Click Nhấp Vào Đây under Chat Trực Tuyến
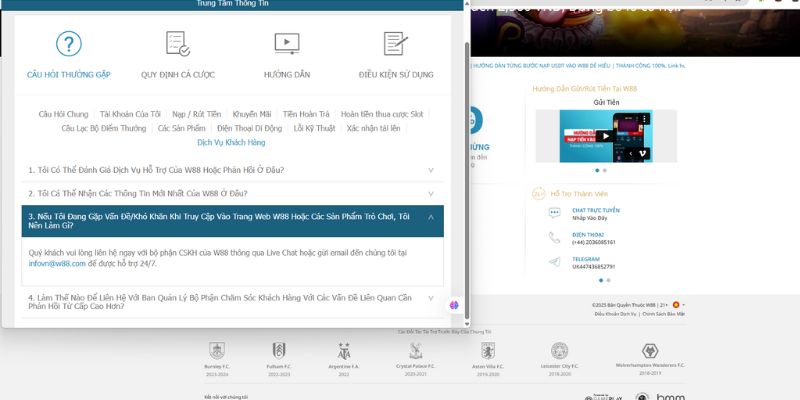This screenshot has width=800, height=400. pyautogui.click(x=589, y=218)
